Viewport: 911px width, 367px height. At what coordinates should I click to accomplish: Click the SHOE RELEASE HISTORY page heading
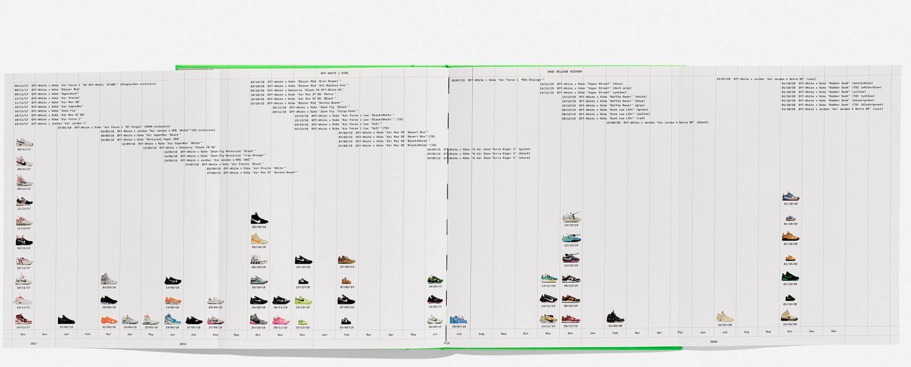(x=565, y=71)
